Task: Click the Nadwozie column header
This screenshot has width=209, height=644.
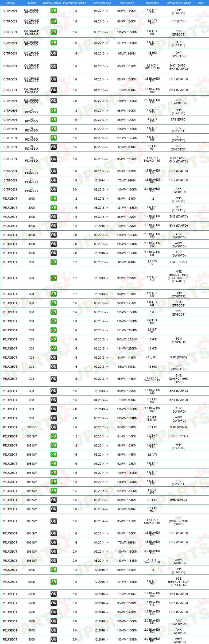Action: click(x=152, y=3)
